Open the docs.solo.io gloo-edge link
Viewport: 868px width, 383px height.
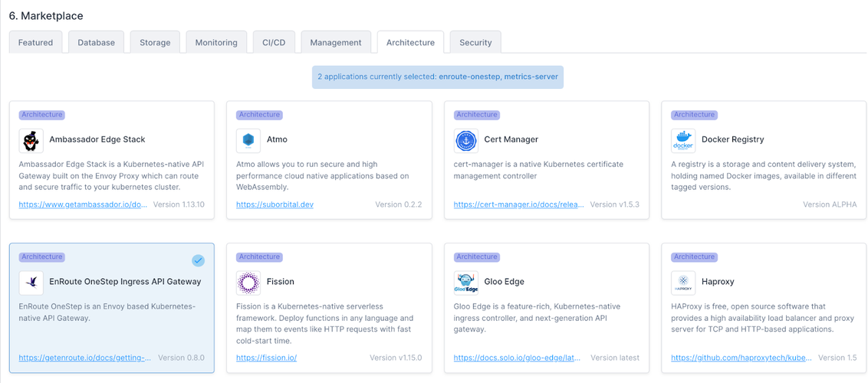point(517,358)
